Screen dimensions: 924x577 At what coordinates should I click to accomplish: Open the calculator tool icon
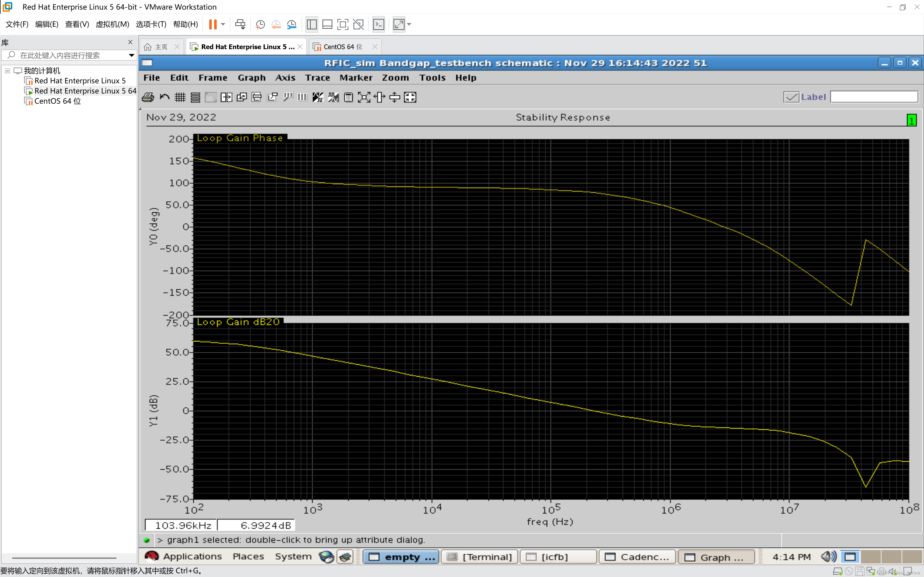tap(348, 97)
